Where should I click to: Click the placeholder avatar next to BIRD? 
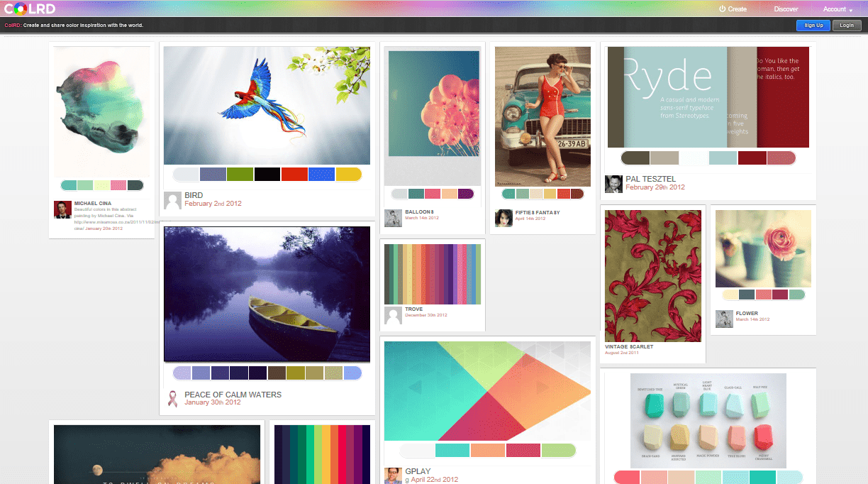point(172,200)
